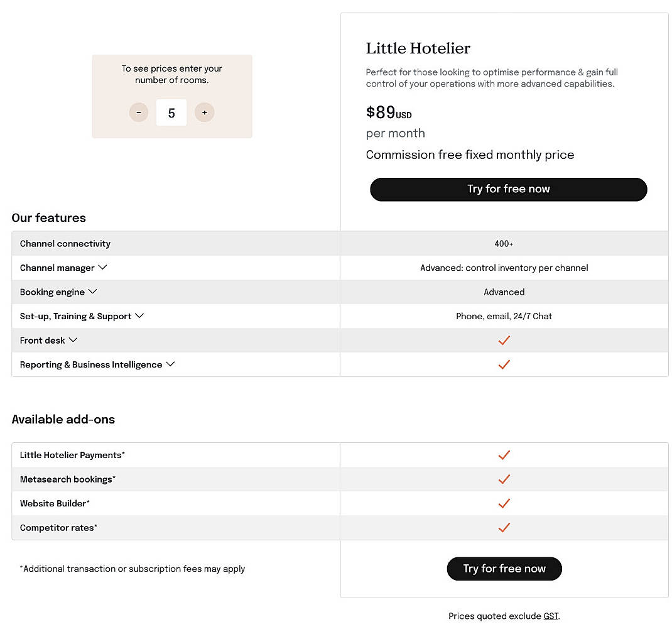672x639 pixels.
Task: Click the Competitor rates checkmark
Action: pos(504,528)
